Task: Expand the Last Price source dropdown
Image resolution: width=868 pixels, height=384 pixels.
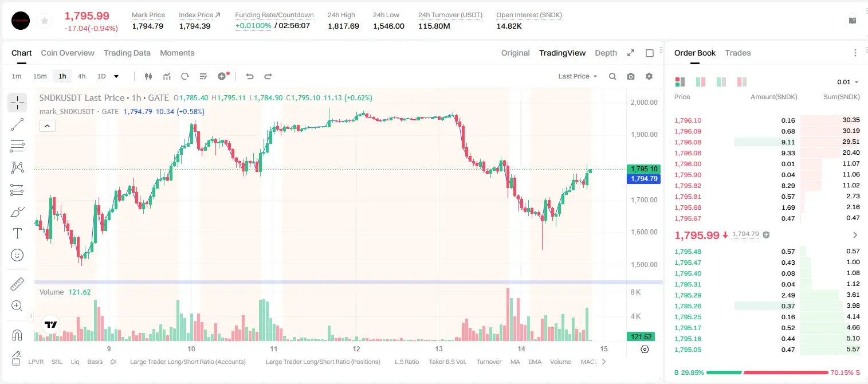Action: pyautogui.click(x=578, y=76)
